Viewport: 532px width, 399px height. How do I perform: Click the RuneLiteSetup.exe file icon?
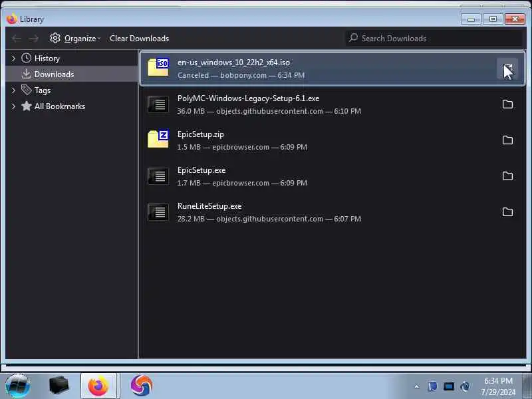158,212
